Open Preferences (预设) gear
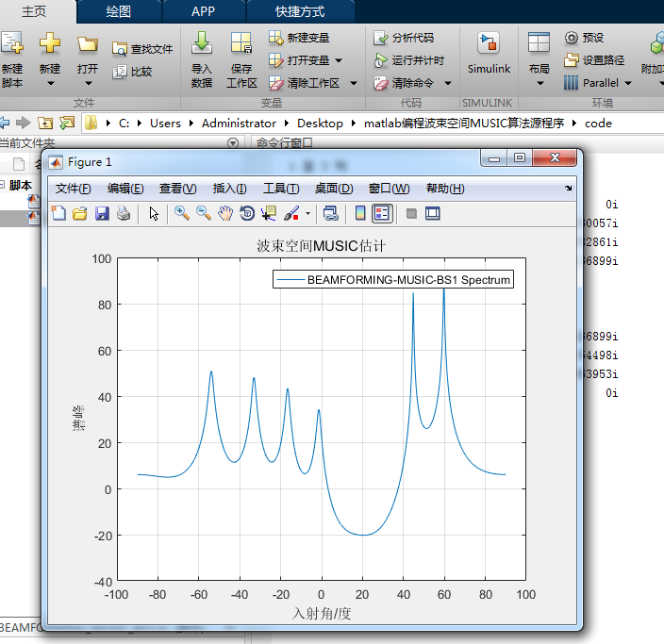 [584, 38]
